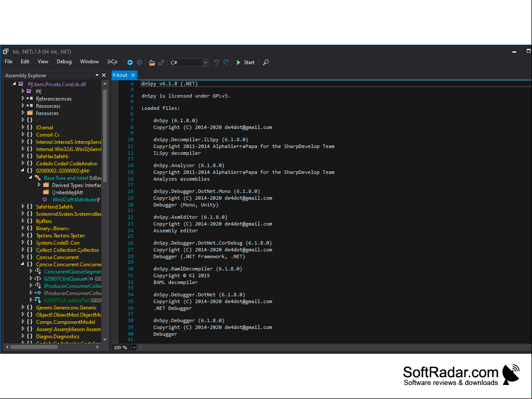532x399 pixels.
Task: Click the braces icon beside System.CodeD.Con
Action: [30, 243]
